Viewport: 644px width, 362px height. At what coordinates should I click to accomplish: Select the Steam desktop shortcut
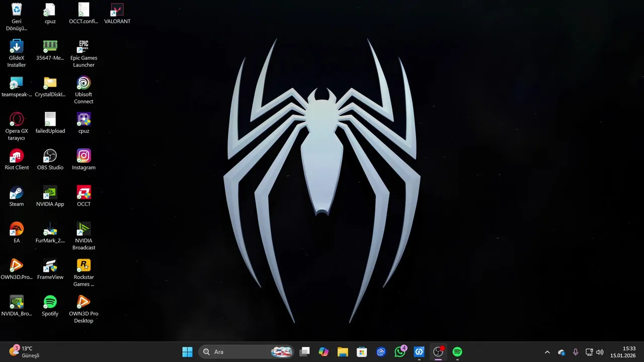tap(17, 196)
